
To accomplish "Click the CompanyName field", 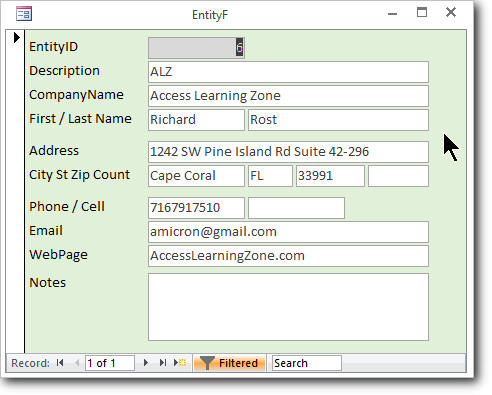I will (x=288, y=96).
